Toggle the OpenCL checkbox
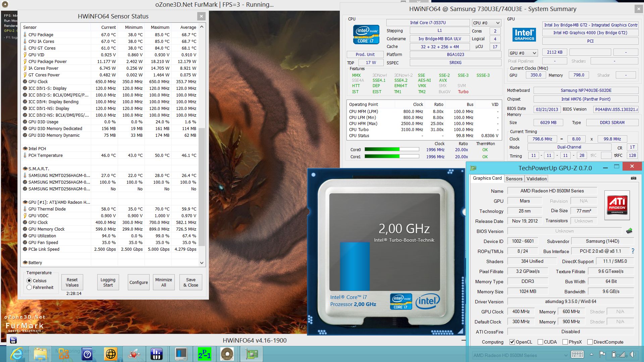 512,342
